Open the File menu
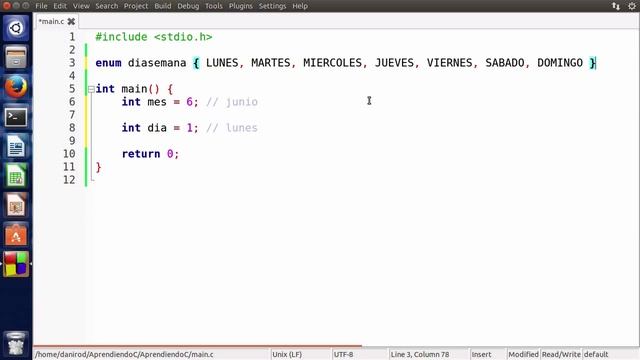 (x=41, y=6)
